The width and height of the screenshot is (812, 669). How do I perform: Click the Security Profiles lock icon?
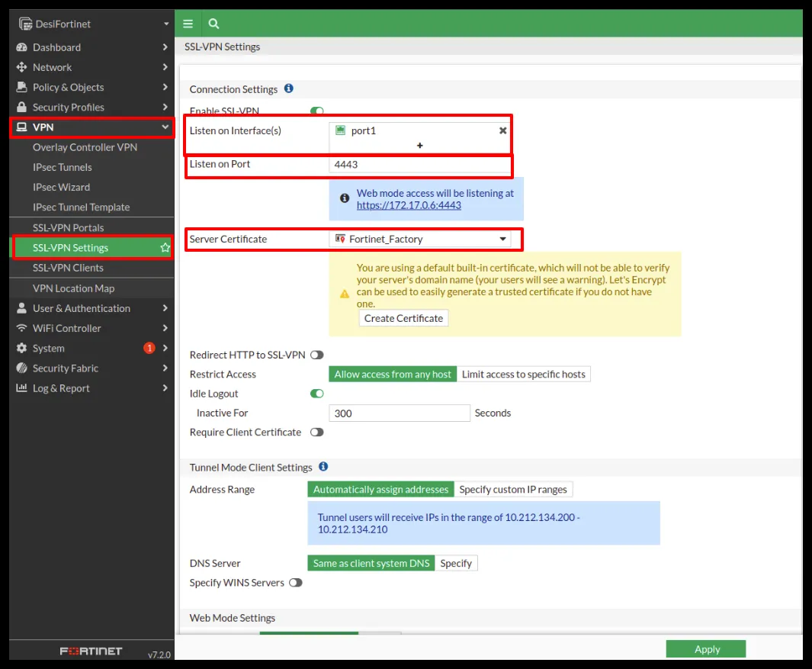tap(22, 108)
